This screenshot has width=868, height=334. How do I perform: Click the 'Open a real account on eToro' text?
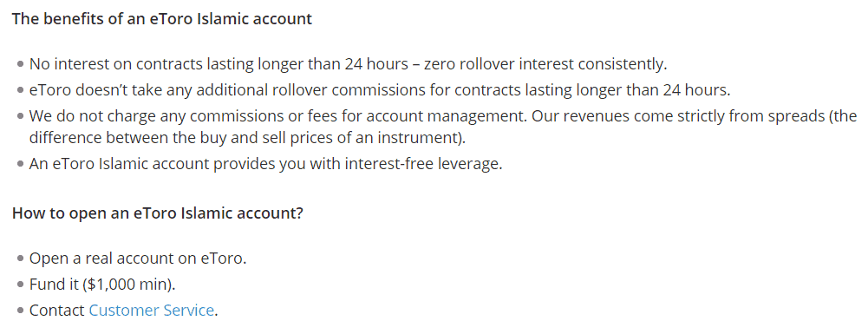[x=138, y=259]
